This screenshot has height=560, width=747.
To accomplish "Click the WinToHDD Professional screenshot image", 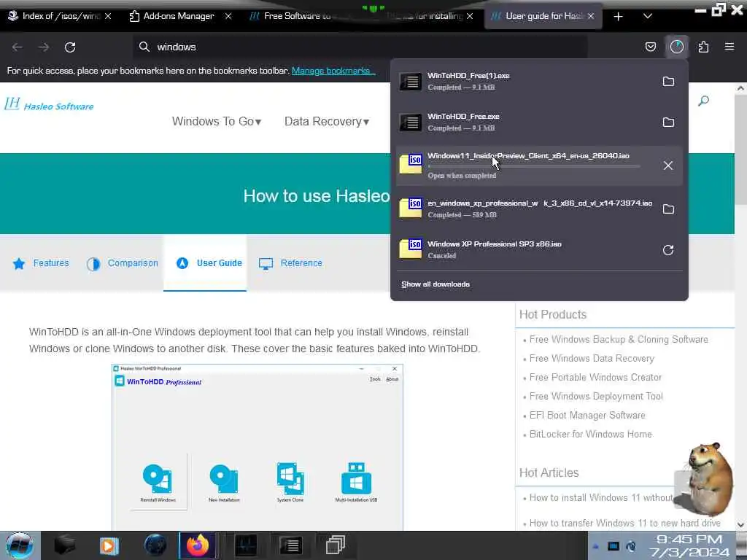I will tap(258, 447).
